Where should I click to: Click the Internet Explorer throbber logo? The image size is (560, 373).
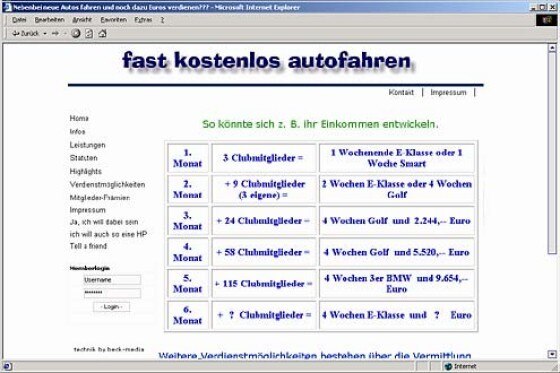pyautogui.click(x=546, y=20)
